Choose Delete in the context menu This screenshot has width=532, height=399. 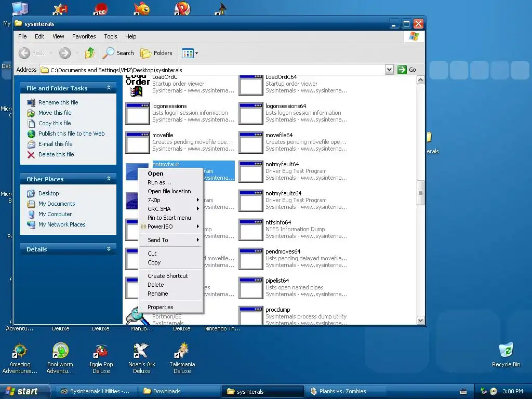(170, 285)
